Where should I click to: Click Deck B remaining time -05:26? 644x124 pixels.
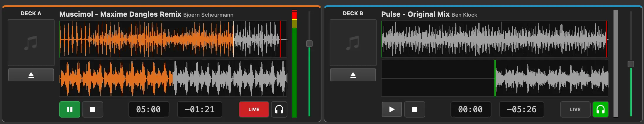pos(522,109)
